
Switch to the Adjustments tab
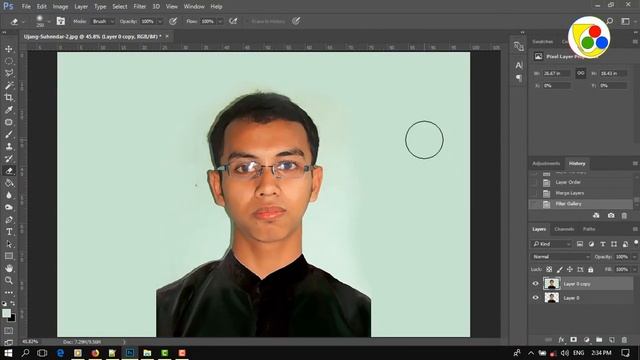(x=546, y=163)
